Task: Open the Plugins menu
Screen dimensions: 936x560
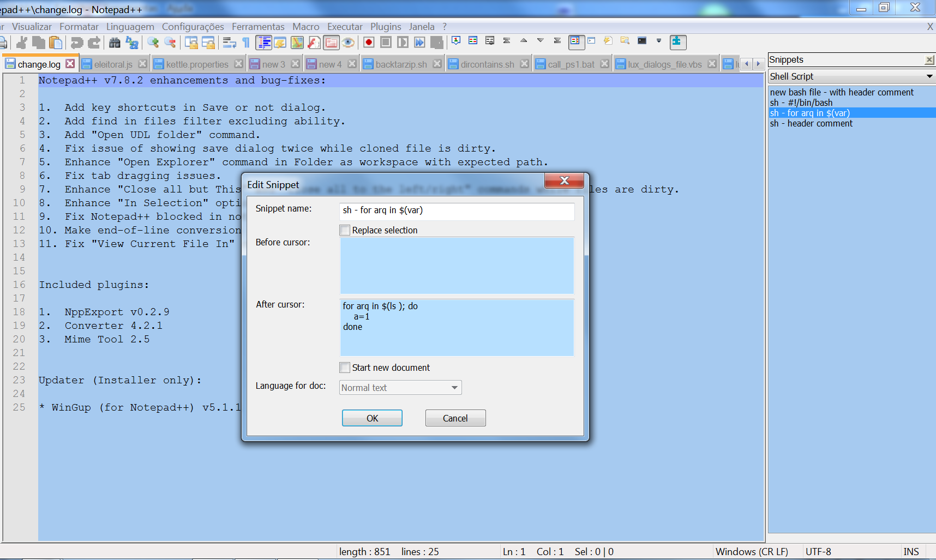Action: [386, 27]
